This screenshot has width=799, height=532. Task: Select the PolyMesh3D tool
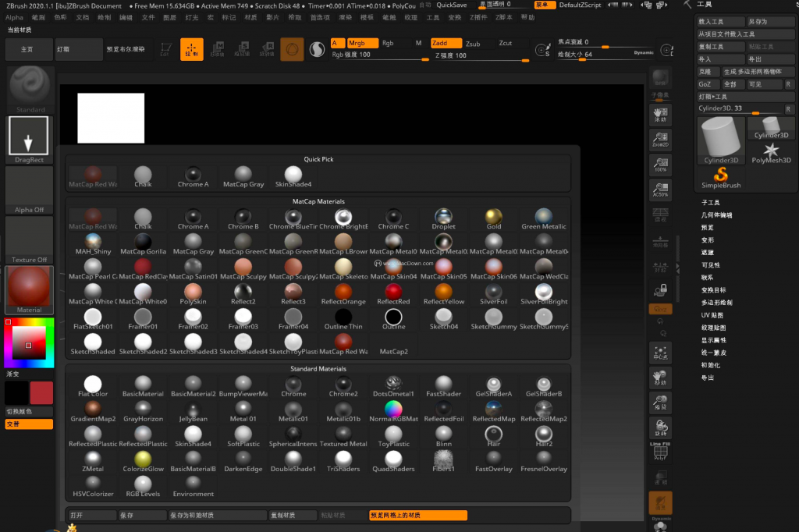click(771, 153)
